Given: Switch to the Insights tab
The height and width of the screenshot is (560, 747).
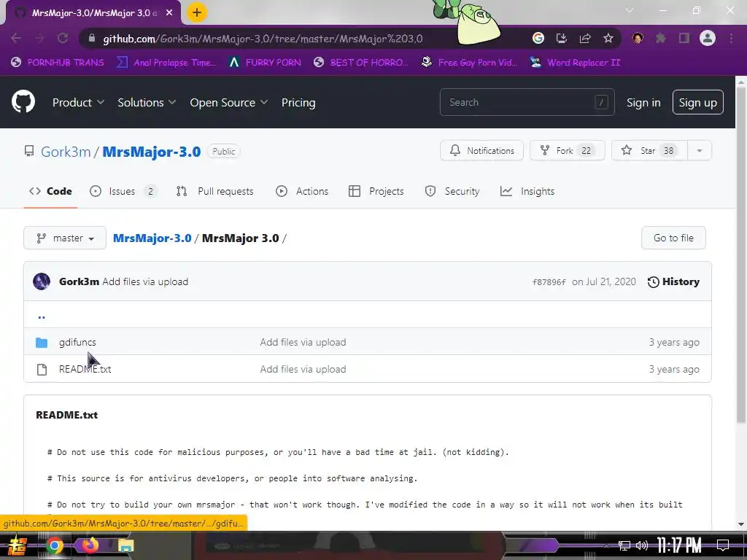Looking at the screenshot, I should [527, 191].
